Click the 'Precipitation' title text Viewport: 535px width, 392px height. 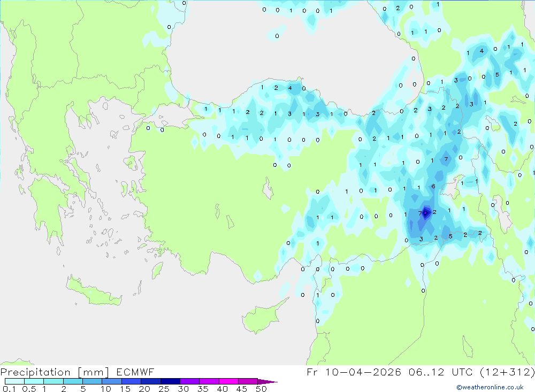tap(35, 372)
